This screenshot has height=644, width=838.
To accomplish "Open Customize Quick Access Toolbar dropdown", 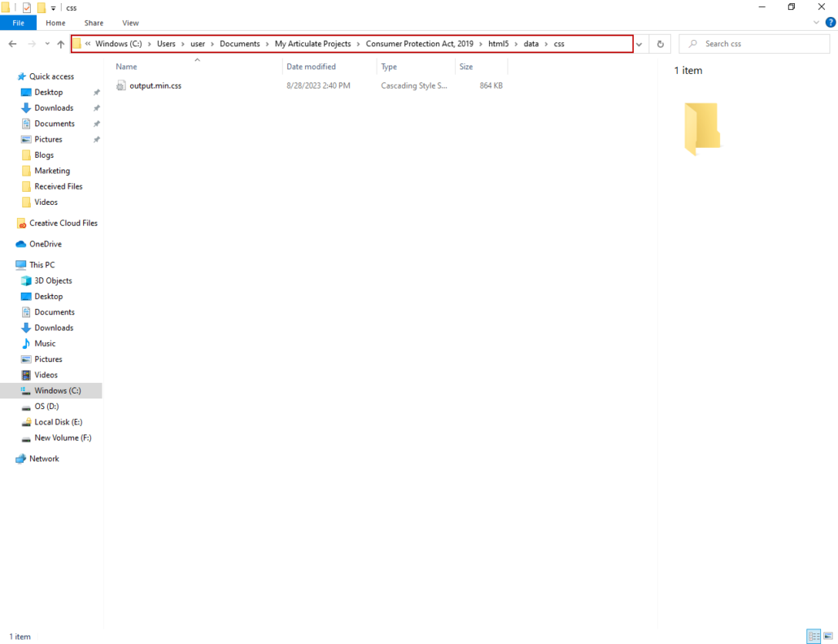I will [54, 8].
